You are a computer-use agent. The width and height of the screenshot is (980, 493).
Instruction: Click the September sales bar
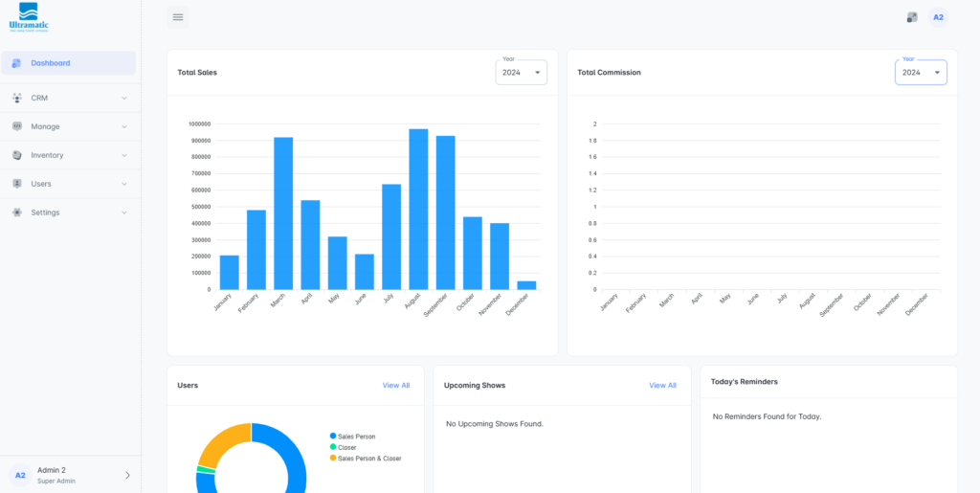point(446,213)
